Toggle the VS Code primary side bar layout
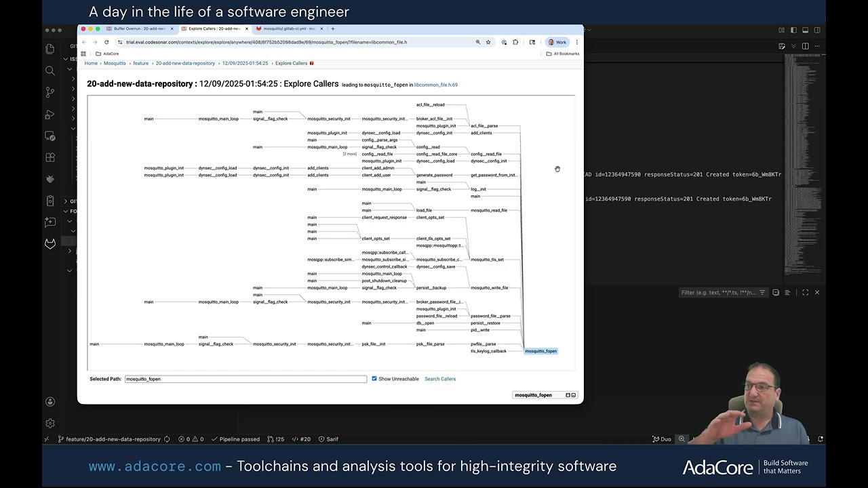This screenshot has width=868, height=488. [793, 30]
